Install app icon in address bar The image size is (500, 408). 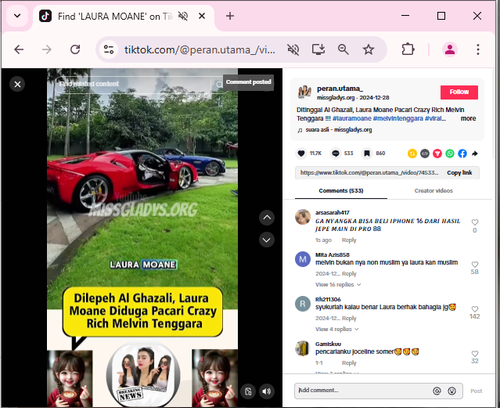pos(318,50)
